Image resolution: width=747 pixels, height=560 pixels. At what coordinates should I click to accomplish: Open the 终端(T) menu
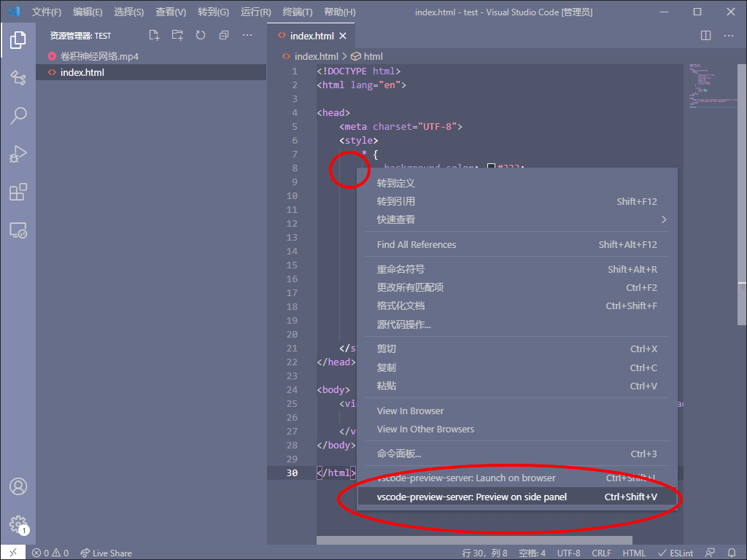click(x=298, y=12)
